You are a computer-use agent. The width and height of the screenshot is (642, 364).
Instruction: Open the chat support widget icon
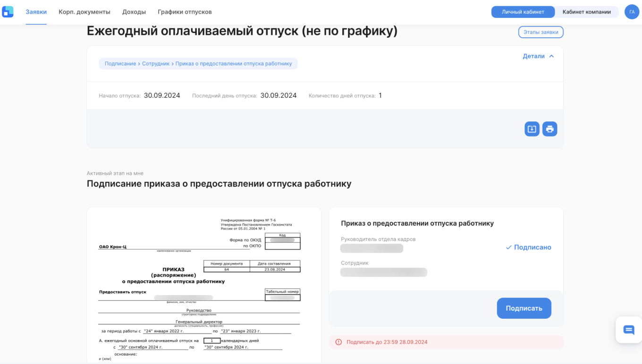coord(629,330)
